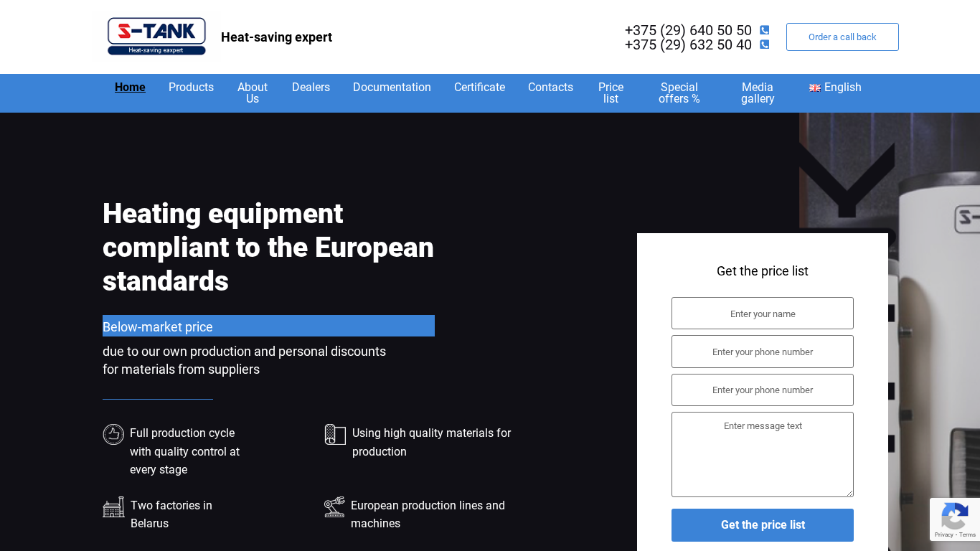980x551 pixels.
Task: Open the reCAPTCHA Privacy link
Action: (943, 535)
